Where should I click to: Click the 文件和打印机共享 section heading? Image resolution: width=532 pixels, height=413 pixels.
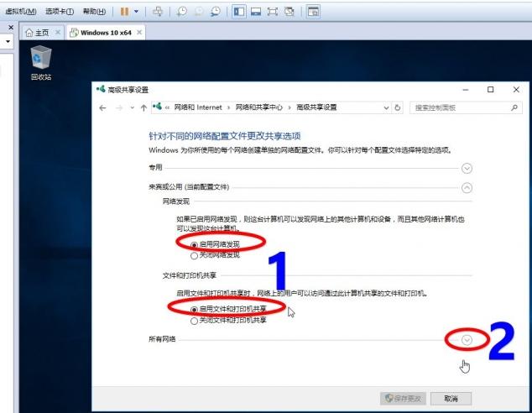pyautogui.click(x=190, y=275)
